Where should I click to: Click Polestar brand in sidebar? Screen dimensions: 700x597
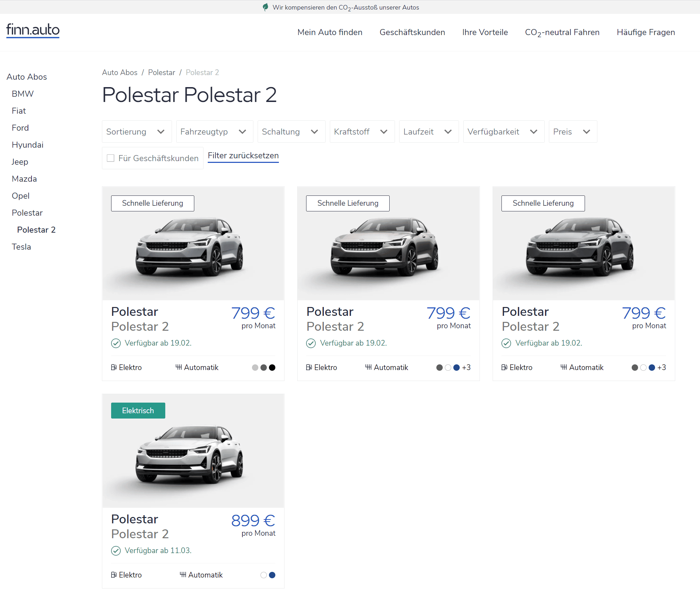27,213
